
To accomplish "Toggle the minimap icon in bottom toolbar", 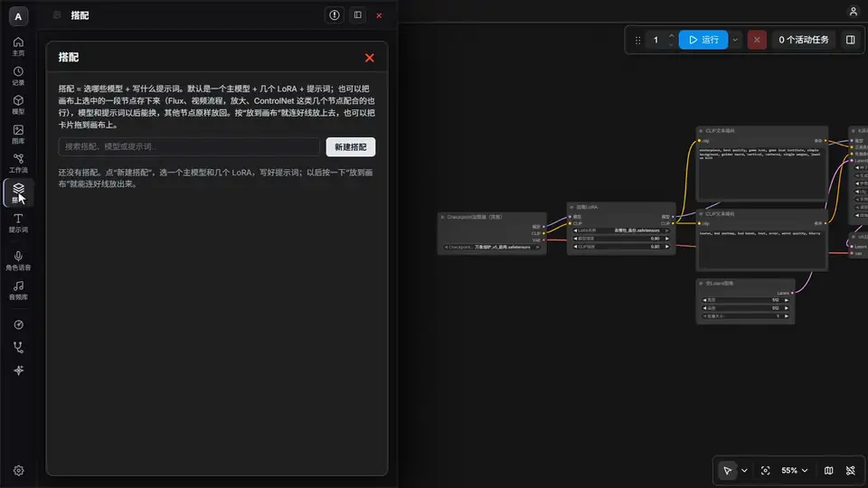I will click(x=828, y=471).
